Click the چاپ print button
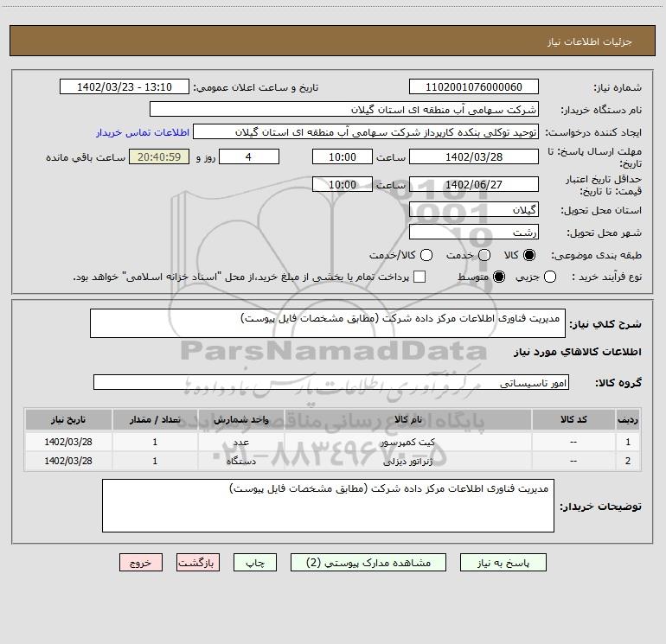The height and width of the screenshot is (644, 666). (x=255, y=563)
